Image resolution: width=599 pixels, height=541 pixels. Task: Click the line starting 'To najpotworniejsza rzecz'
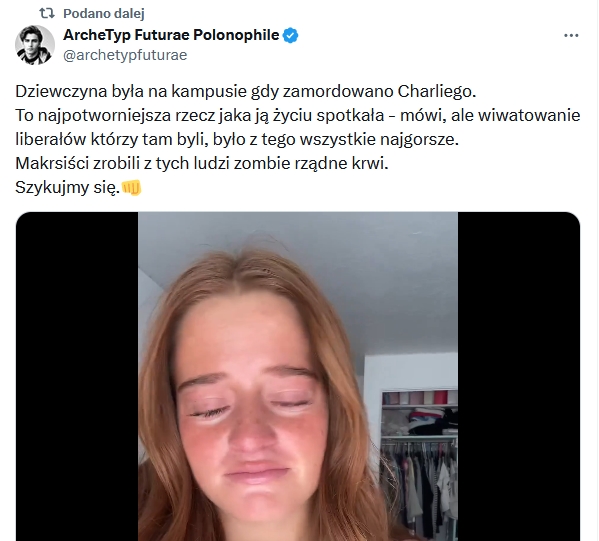point(298,115)
